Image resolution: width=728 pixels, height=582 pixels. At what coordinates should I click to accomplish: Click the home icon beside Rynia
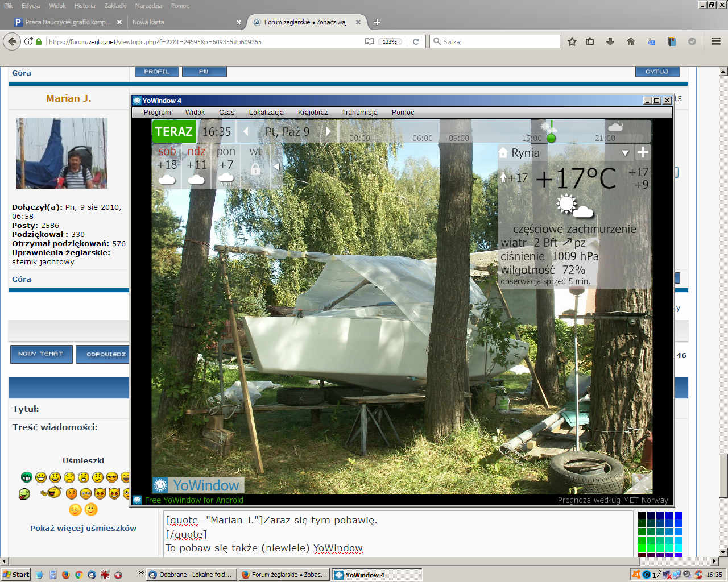click(503, 153)
